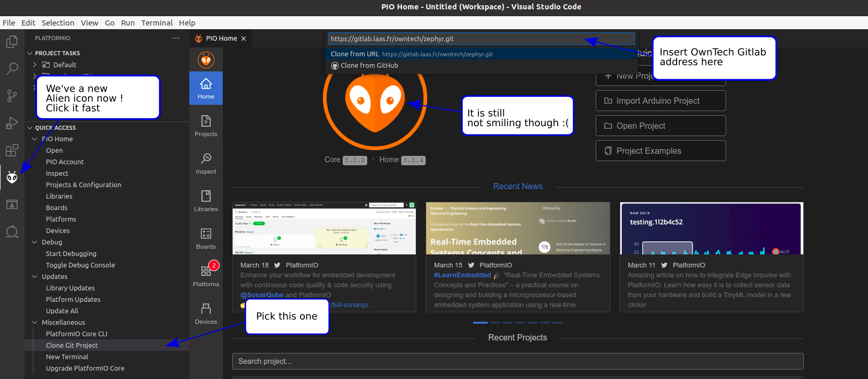Viewport: 868px width, 379px height.
Task: Open Libraries in PIO Home sidebar
Action: pyautogui.click(x=206, y=201)
